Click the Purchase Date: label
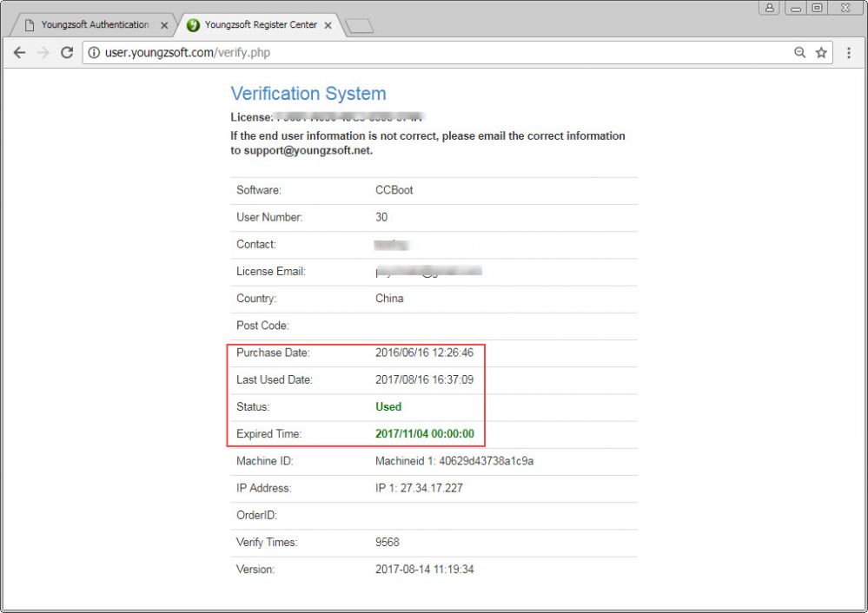 pyautogui.click(x=273, y=353)
